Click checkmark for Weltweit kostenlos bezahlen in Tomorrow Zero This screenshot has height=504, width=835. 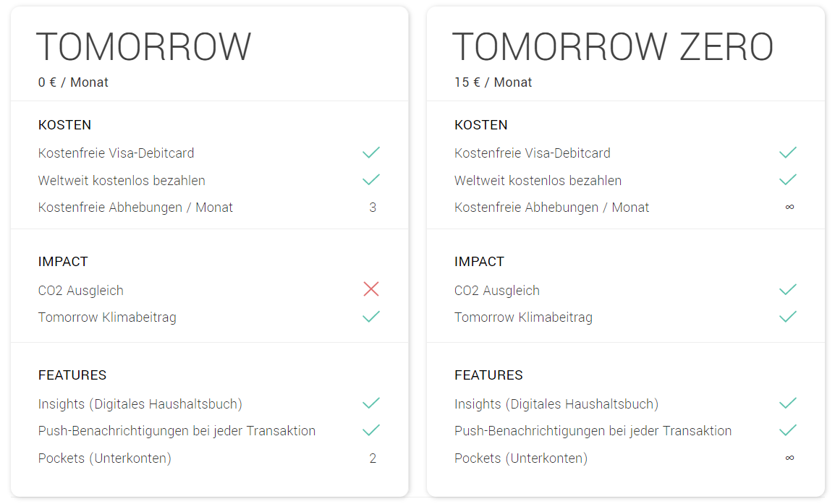click(x=787, y=180)
